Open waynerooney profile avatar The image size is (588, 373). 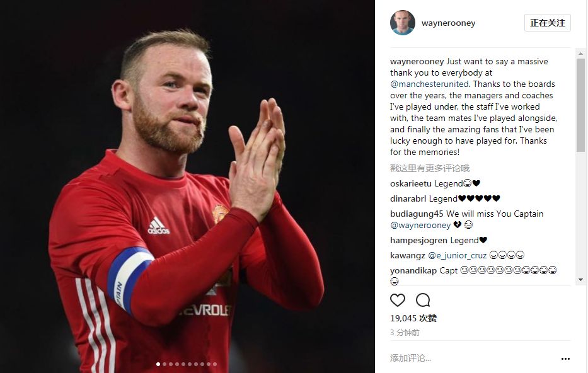tap(402, 23)
